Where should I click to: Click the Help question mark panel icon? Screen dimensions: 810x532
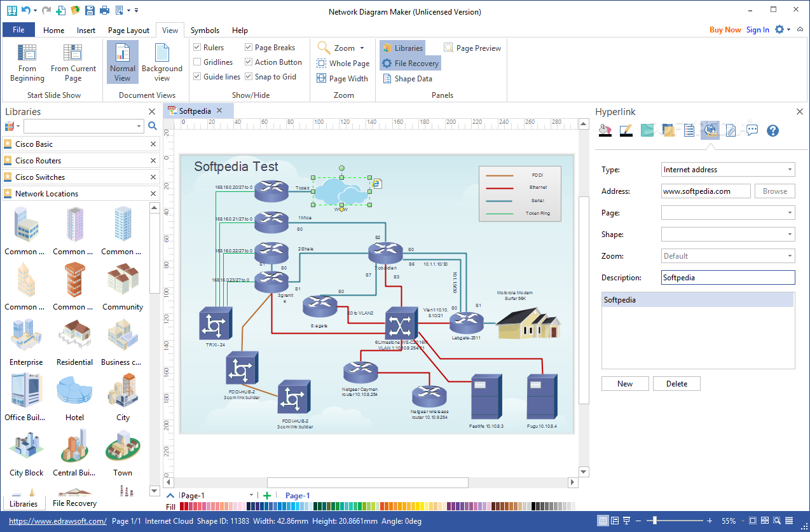(772, 131)
